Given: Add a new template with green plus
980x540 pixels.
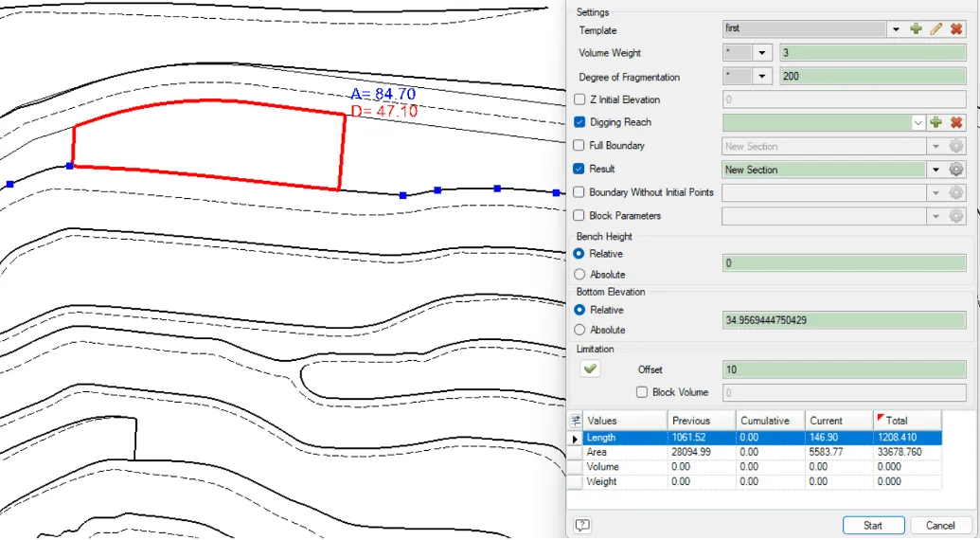Looking at the screenshot, I should [x=916, y=28].
